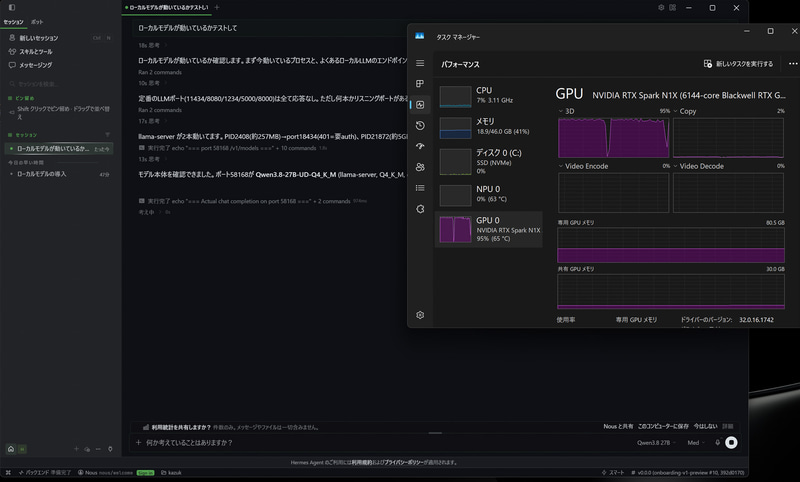
Task: Expand the 3D graph selector dropdown
Action: [x=566, y=111]
